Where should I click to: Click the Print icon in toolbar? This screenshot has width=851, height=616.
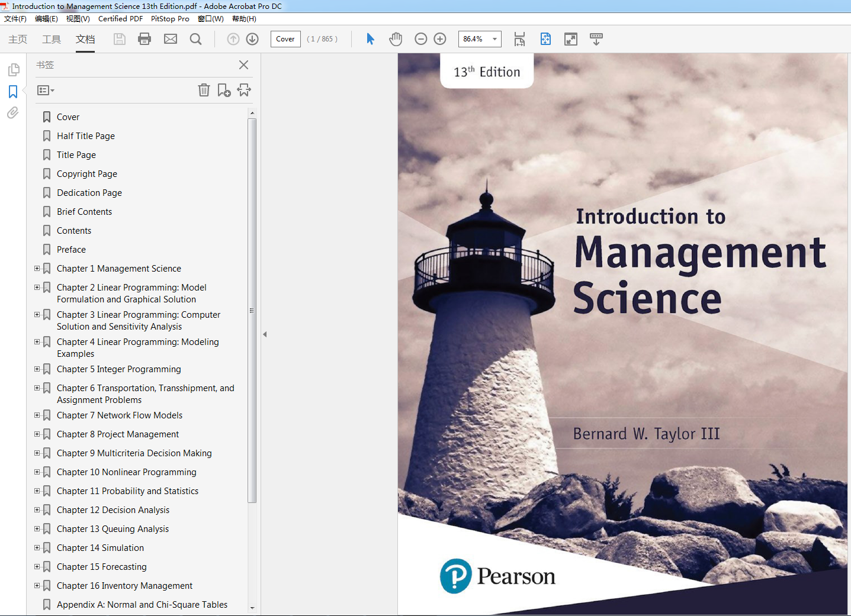144,39
